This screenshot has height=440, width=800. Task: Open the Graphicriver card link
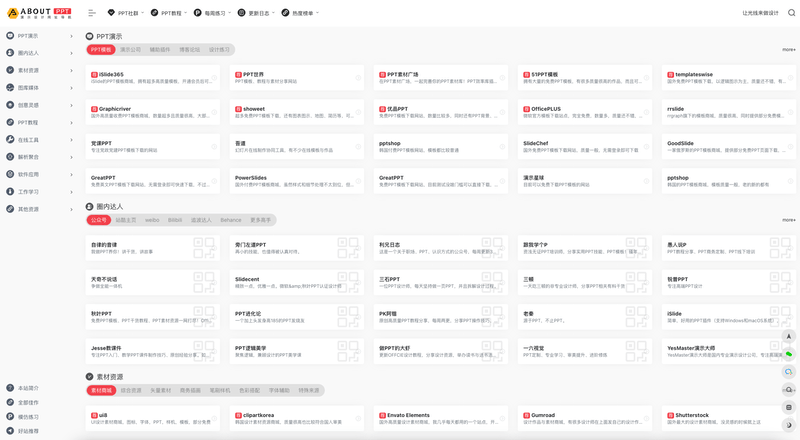coord(153,112)
